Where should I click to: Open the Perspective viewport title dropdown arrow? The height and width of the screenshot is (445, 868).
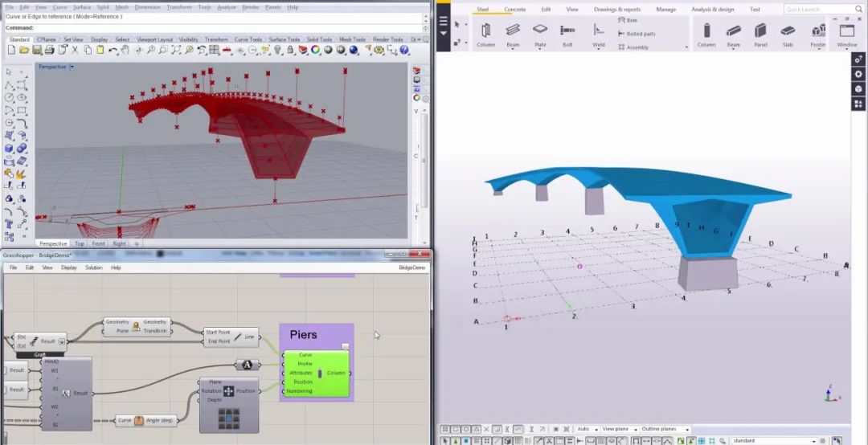(x=72, y=67)
